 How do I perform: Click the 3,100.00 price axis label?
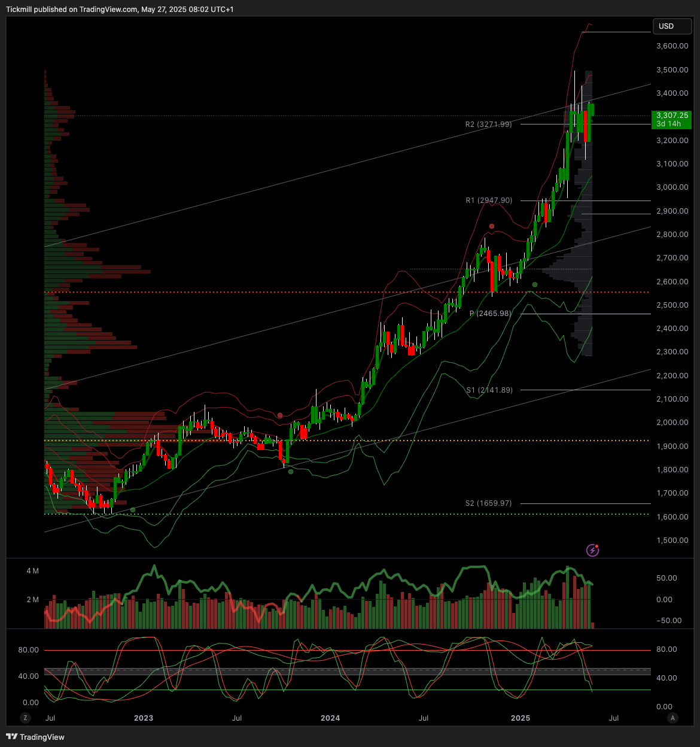point(672,164)
